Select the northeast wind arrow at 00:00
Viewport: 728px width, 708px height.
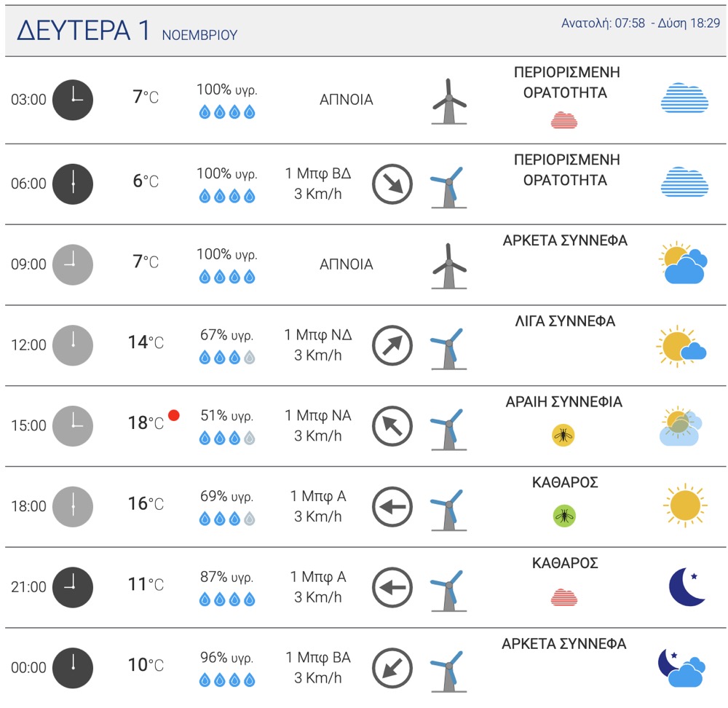coord(392,668)
